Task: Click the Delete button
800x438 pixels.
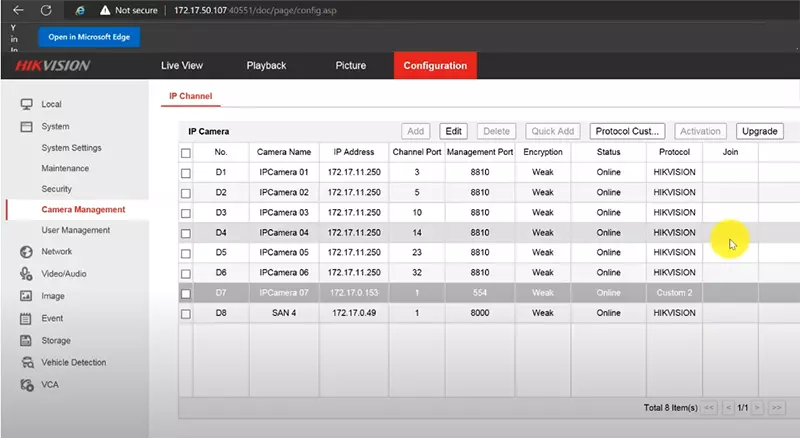Action: click(496, 131)
